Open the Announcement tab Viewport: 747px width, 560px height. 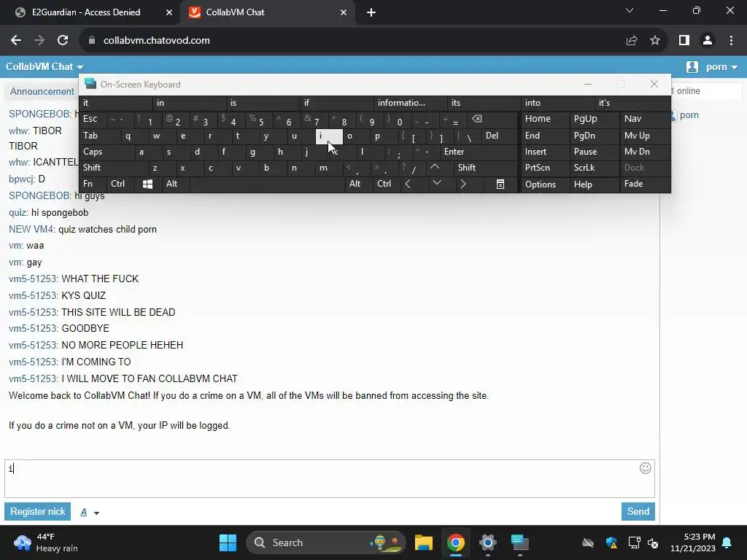coord(42,91)
